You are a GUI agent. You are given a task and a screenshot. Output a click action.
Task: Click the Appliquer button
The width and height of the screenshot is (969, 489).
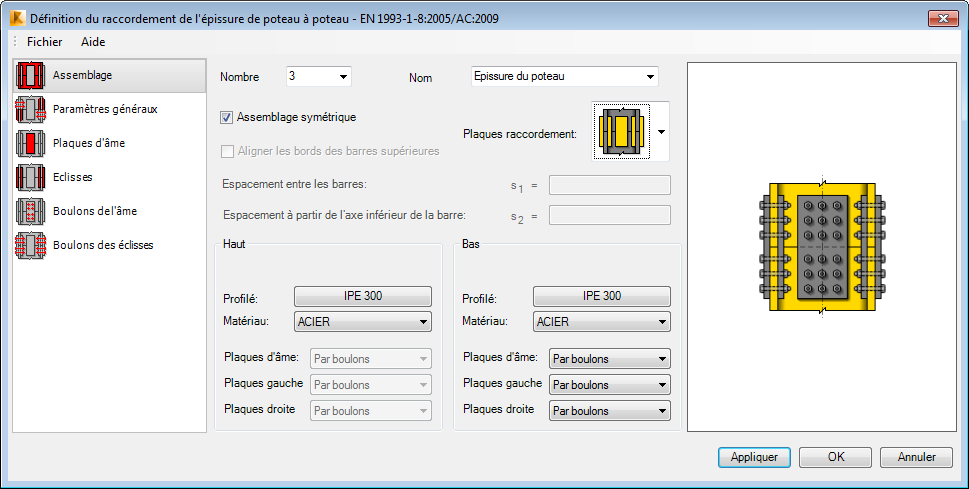[754, 457]
